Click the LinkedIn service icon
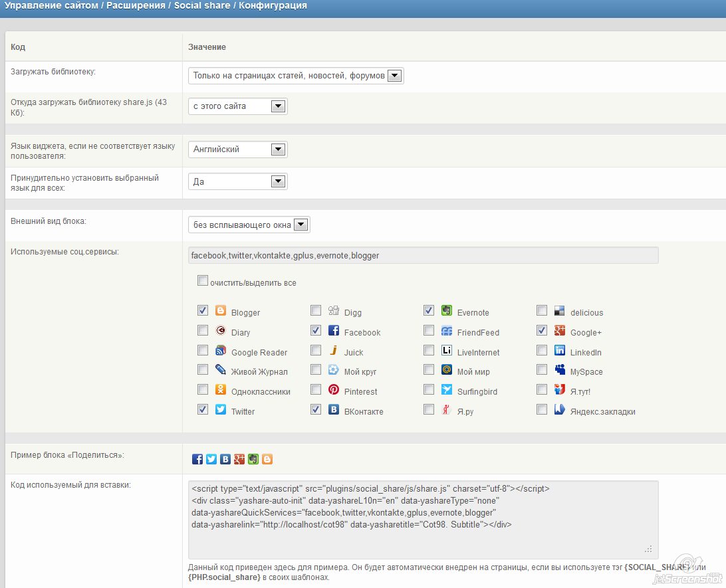The height and width of the screenshot is (588, 726). coord(560,350)
